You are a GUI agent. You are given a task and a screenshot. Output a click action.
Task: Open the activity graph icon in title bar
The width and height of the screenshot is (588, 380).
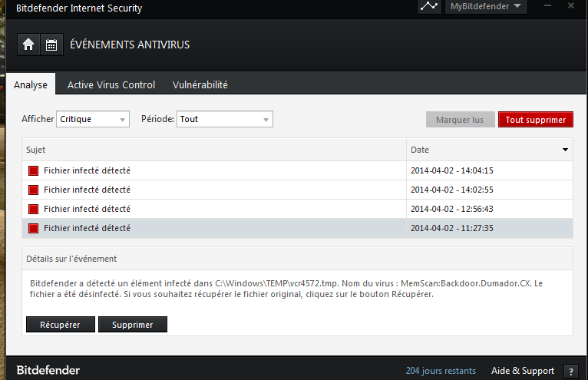pyautogui.click(x=429, y=6)
